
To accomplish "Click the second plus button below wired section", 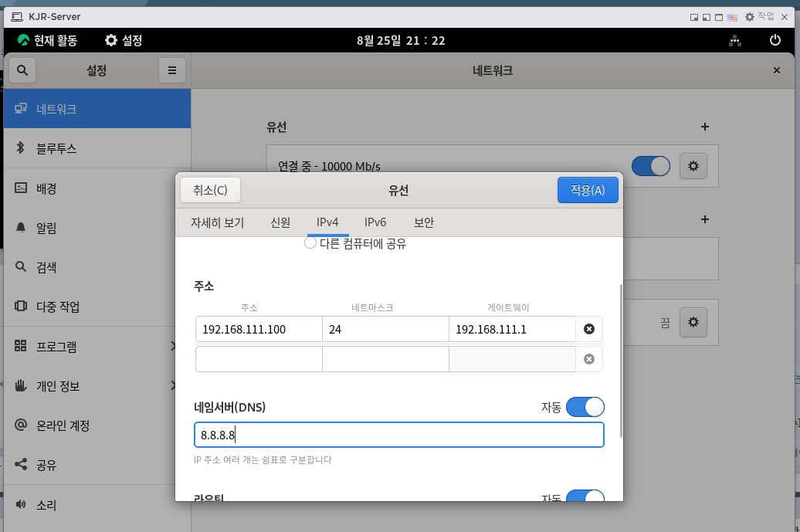I will pos(704,219).
